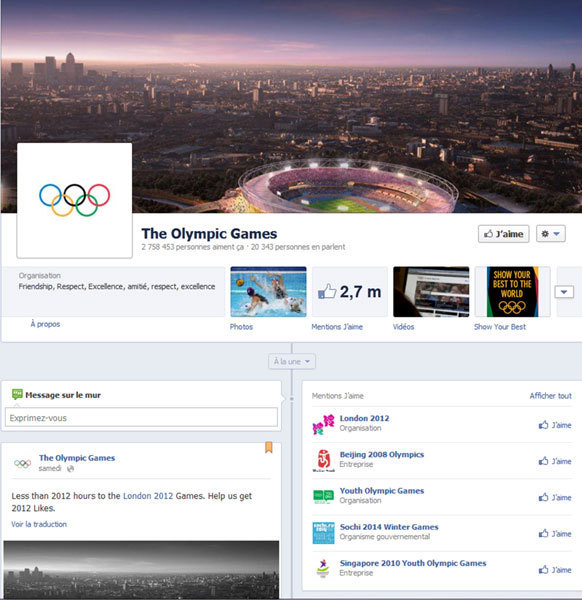Click the '20 343 personnes en parlent' text
The width and height of the screenshot is (582, 600).
point(298,247)
